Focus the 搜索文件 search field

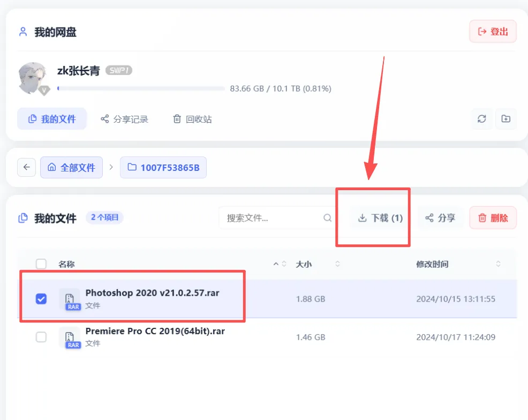coord(276,218)
